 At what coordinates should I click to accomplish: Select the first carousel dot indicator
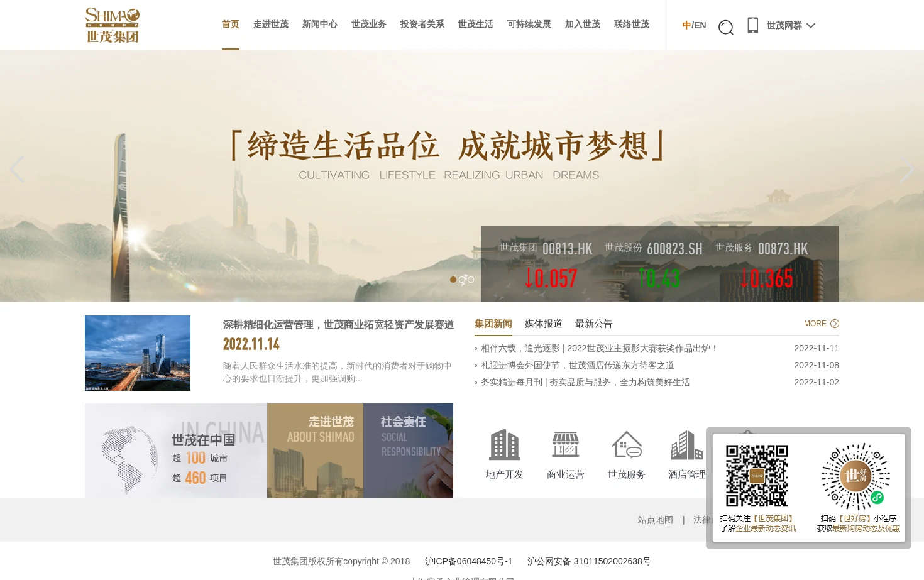point(453,280)
